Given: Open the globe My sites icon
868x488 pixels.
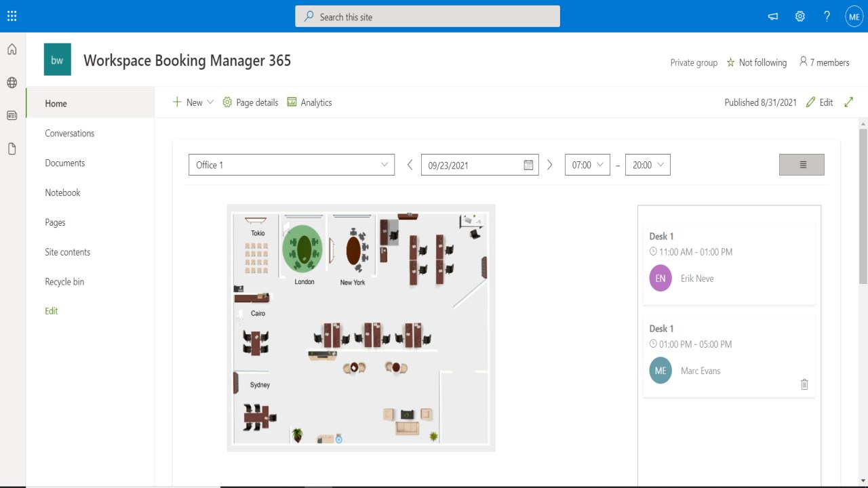Looking at the screenshot, I should pos(12,83).
